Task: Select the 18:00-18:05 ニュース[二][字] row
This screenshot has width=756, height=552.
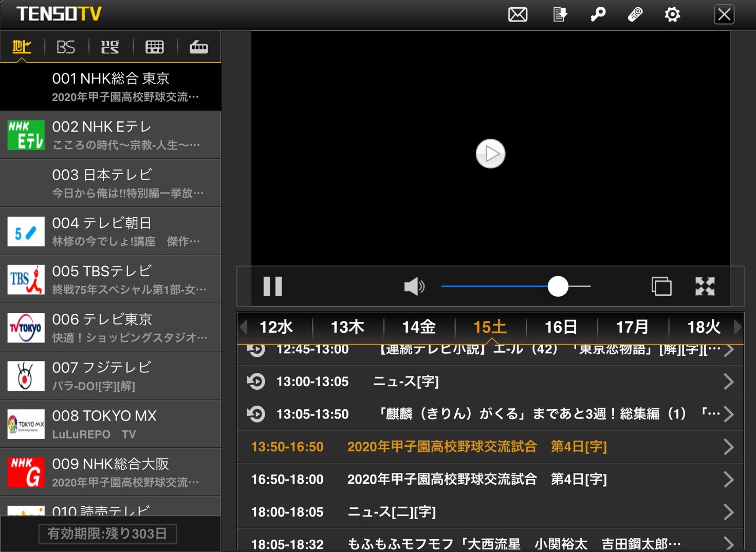Action: pos(490,512)
